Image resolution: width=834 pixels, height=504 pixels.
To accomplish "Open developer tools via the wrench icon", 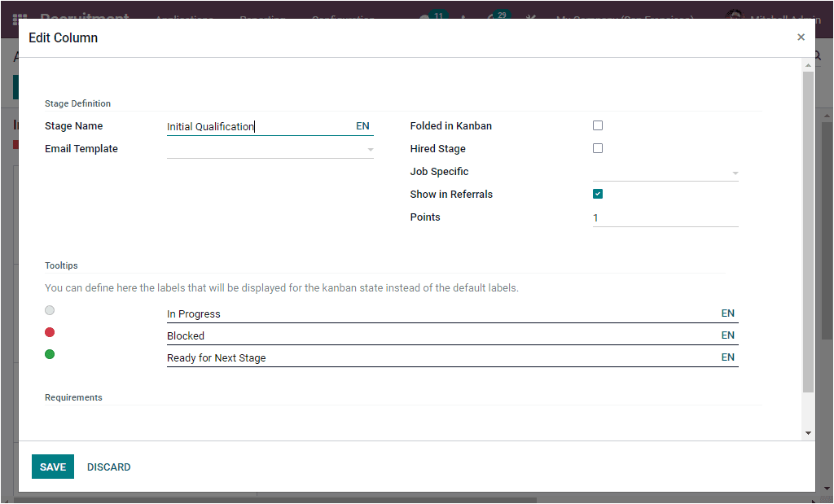I will coord(530,19).
